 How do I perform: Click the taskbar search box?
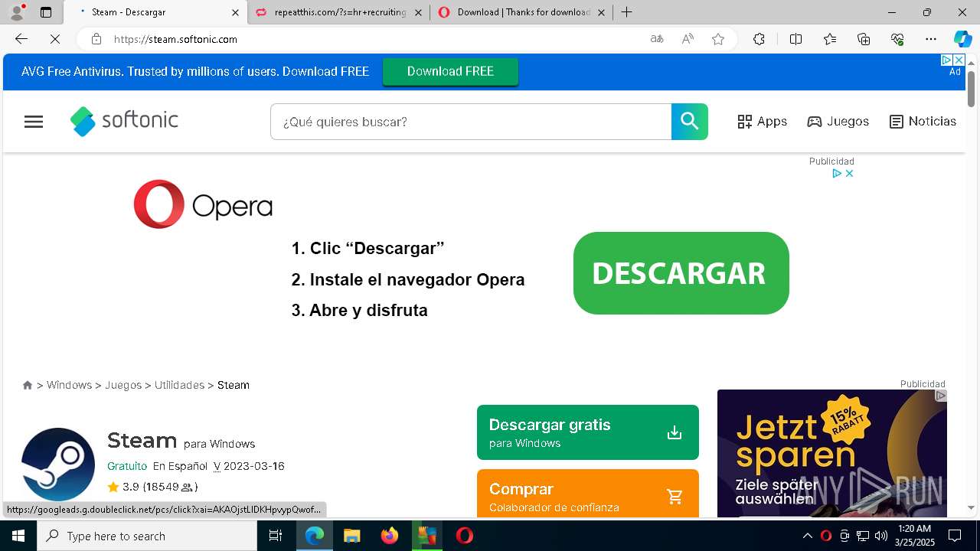pyautogui.click(x=147, y=536)
